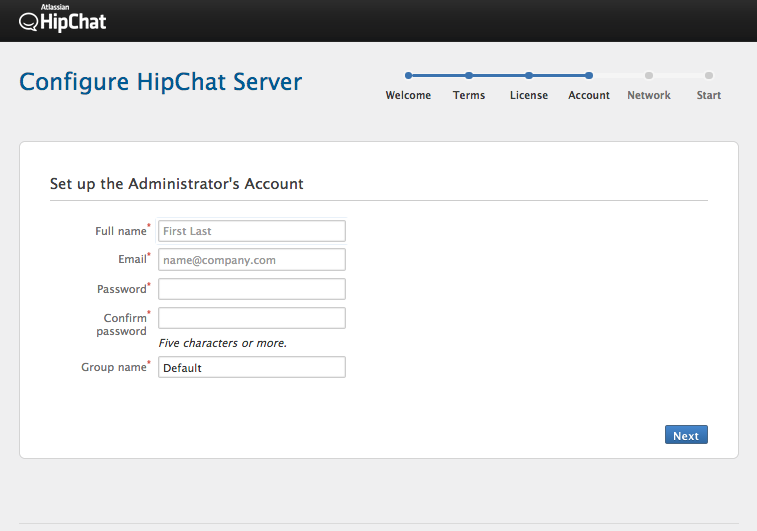Click the Confirm password label
Screen dimensions: 757x531
coord(123,324)
